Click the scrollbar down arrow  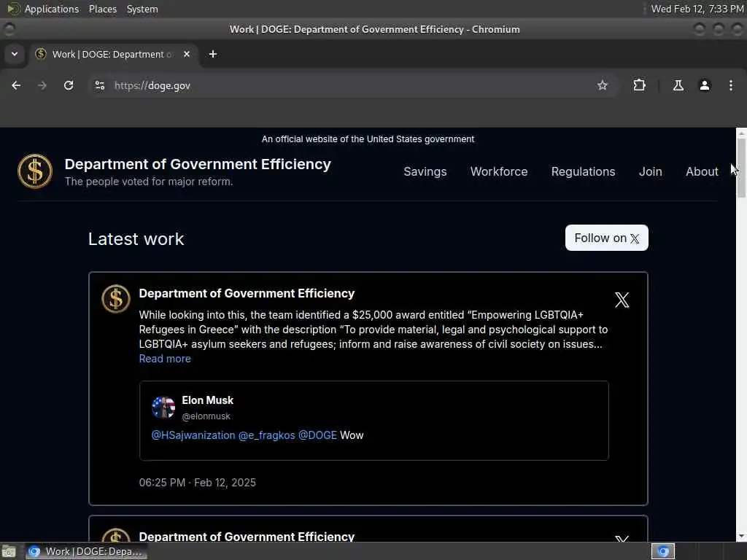pos(741,537)
